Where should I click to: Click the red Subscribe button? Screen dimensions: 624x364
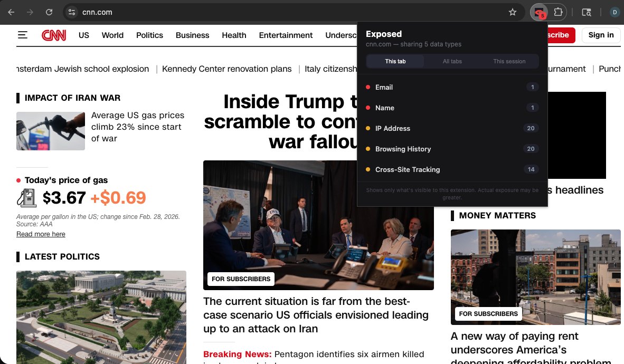point(561,35)
